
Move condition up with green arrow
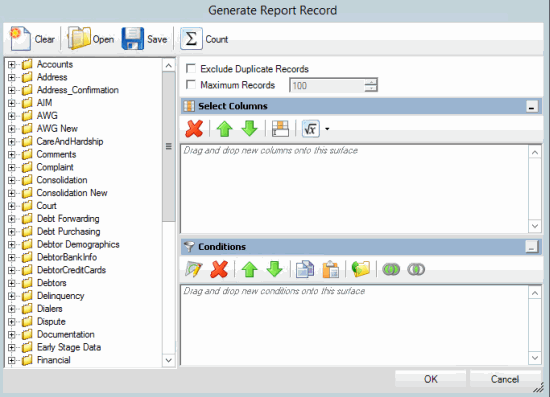[249, 269]
